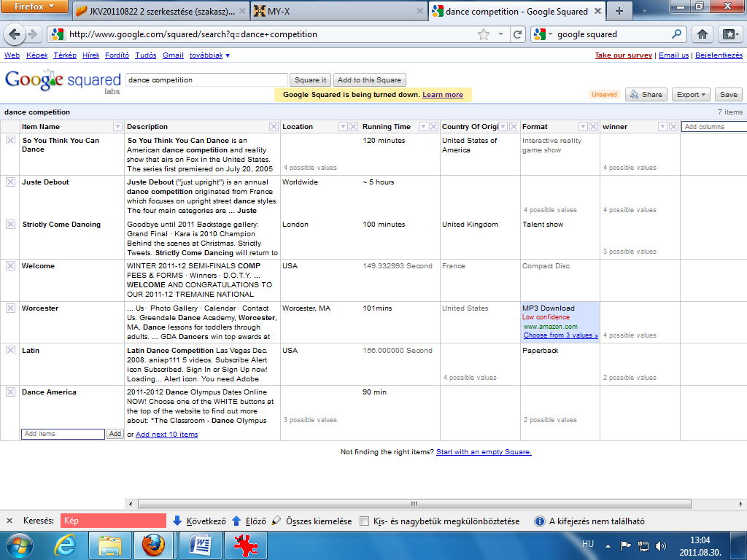The image size is (747, 560).
Task: Remove the Latin row
Action: [x=10, y=350]
